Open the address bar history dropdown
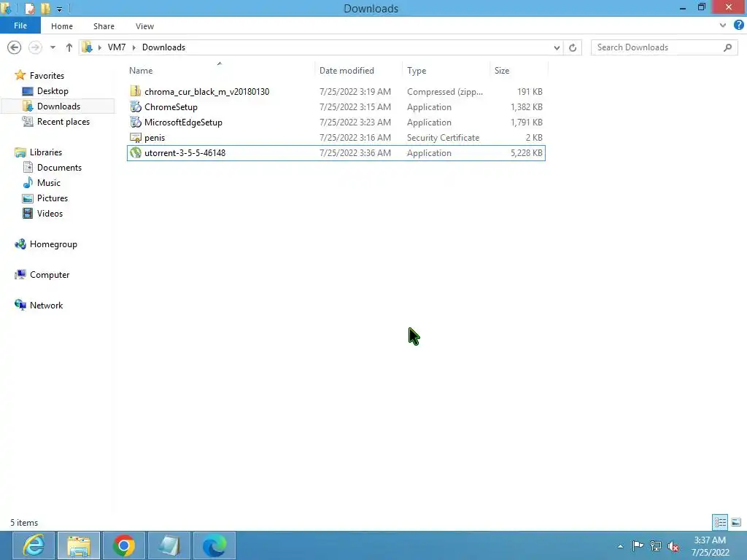Image resolution: width=747 pixels, height=560 pixels. (x=557, y=47)
